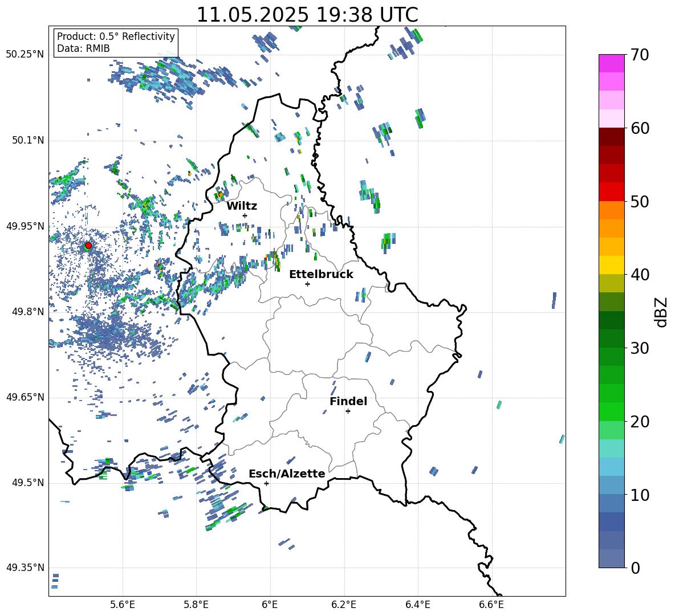Click the title 11.05.2025 19:38 UTC
Screen dimensions: 675x616
pos(307,15)
